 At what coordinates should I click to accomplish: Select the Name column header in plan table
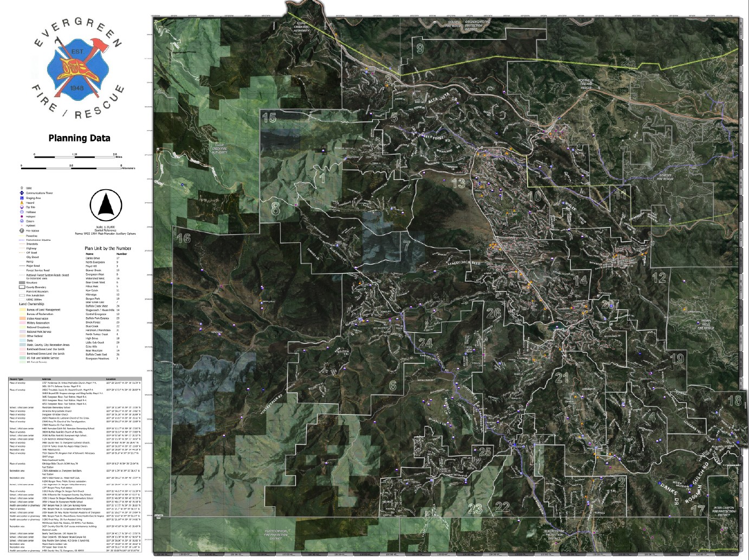pyautogui.click(x=89, y=254)
